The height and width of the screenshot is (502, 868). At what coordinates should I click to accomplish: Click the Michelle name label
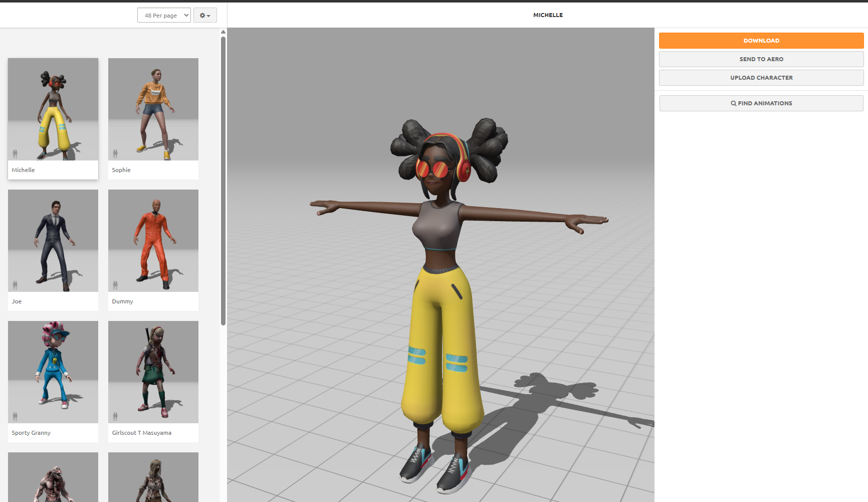point(23,170)
